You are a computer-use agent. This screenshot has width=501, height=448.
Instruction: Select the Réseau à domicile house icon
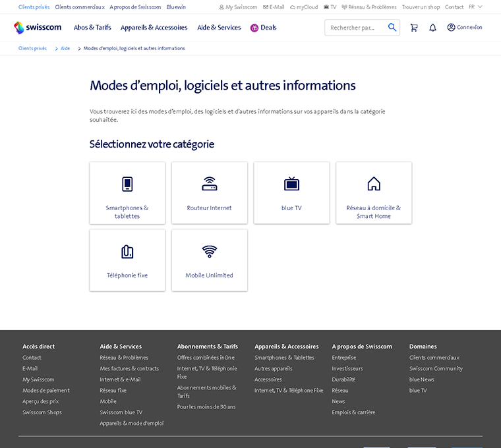coord(374,184)
